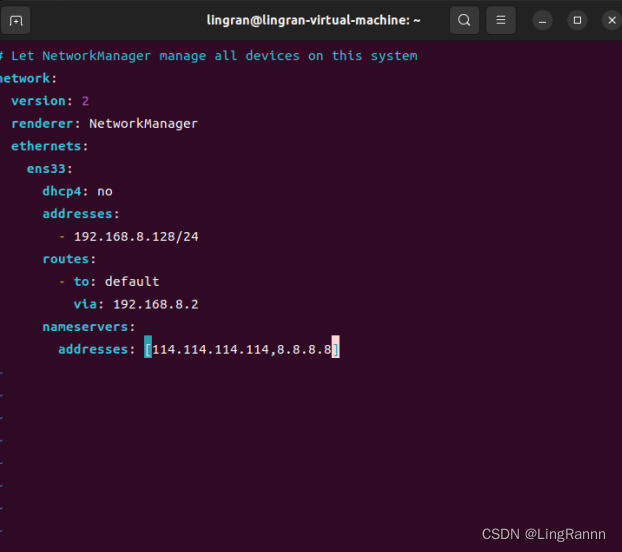The width and height of the screenshot is (622, 552).
Task: Click the 'ethernets:' key
Action: 50,146
